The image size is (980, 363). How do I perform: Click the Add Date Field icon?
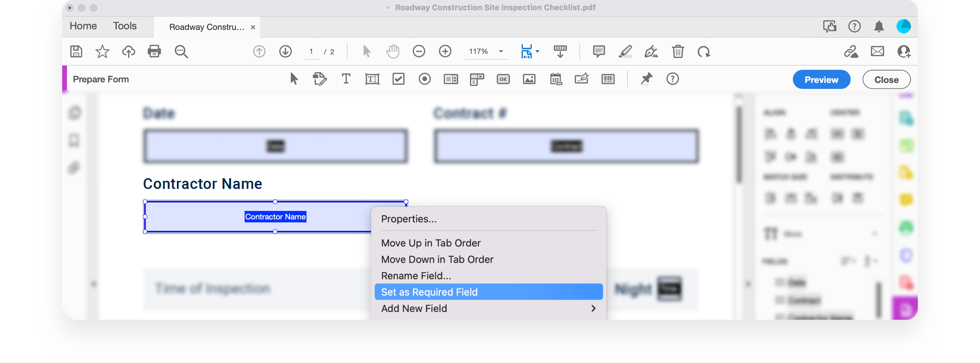click(x=556, y=79)
